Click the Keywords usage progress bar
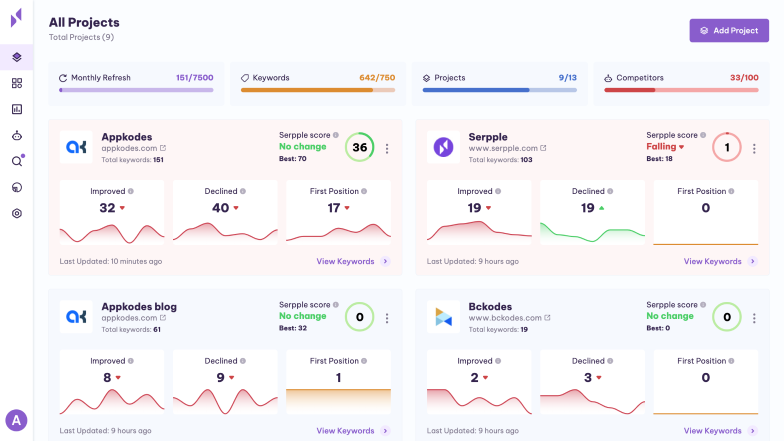The width and height of the screenshot is (784, 441). pos(318,90)
